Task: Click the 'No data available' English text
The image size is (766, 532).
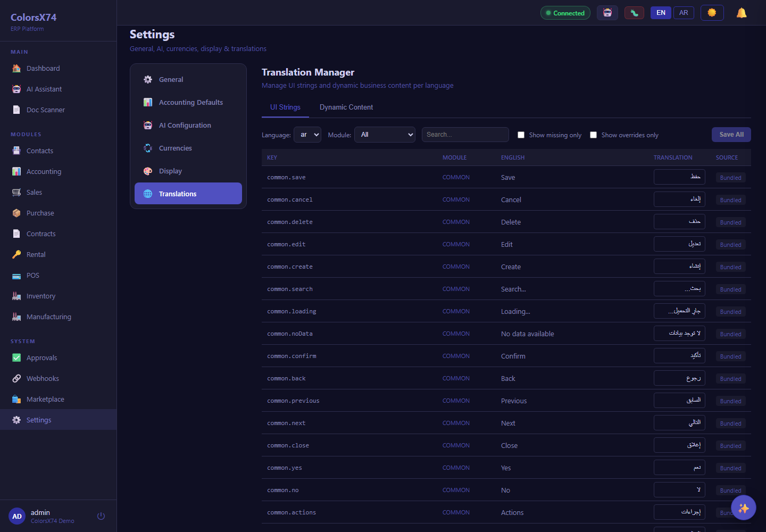Action: coord(527,334)
